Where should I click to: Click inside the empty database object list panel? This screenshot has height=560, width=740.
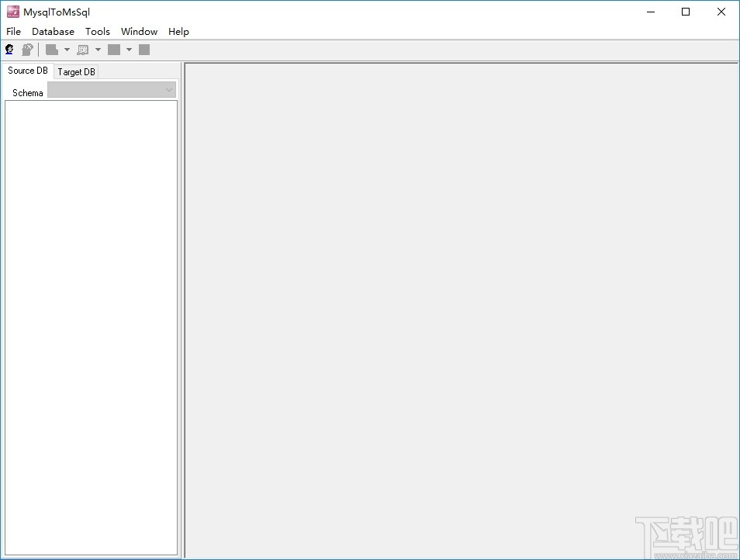point(91,326)
